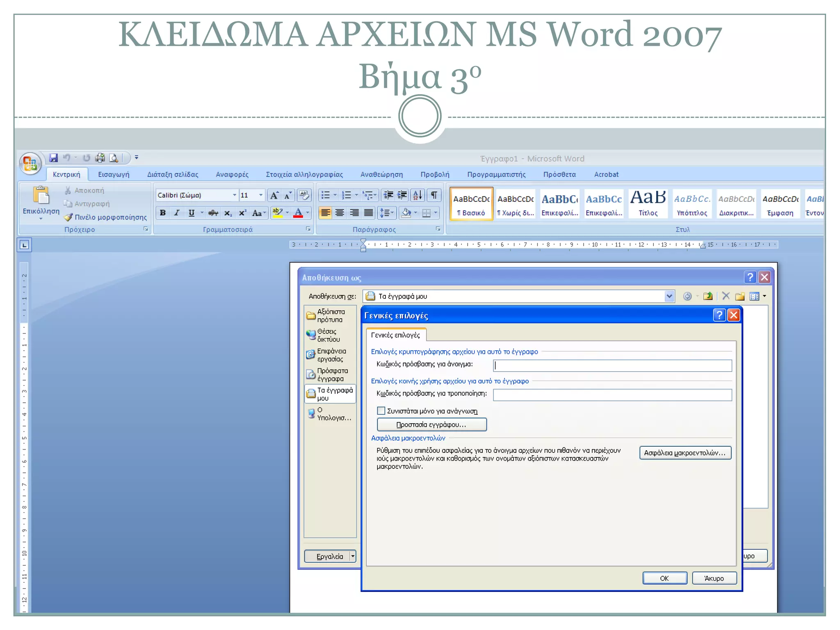
Task: Toggle Subscript formatting
Action: coord(228,213)
